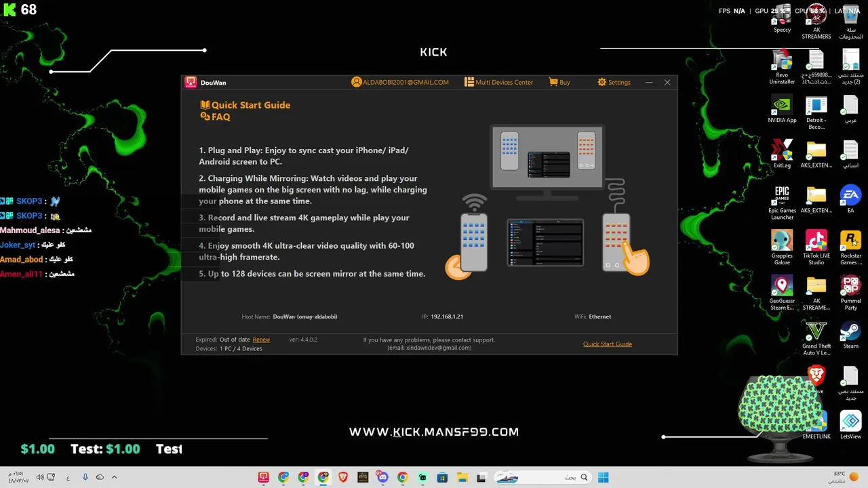Open the Pummel Party desktop icon
This screenshot has width=868, height=488.
point(850,293)
